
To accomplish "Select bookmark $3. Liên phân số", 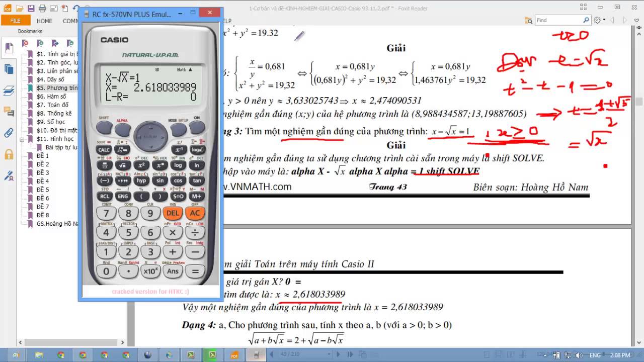I will pos(57,71).
